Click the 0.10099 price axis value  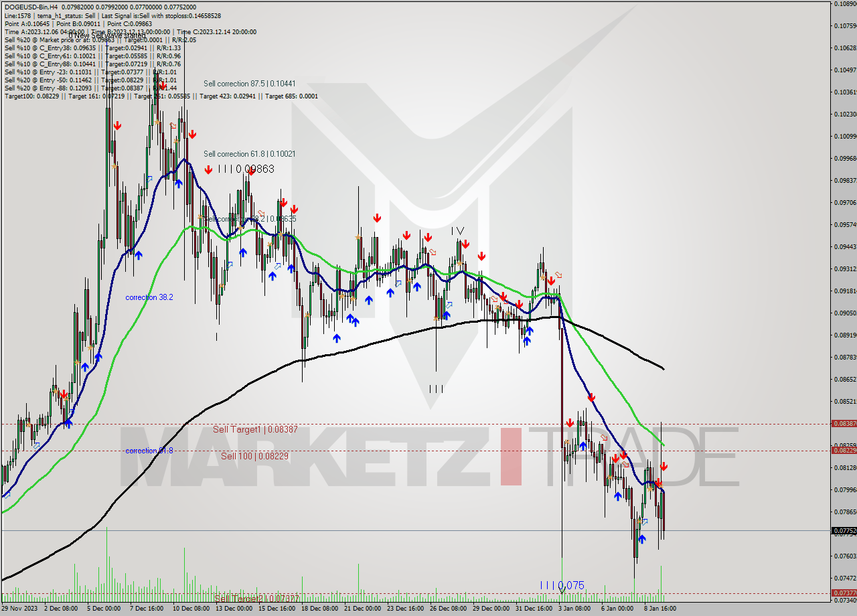(845, 137)
